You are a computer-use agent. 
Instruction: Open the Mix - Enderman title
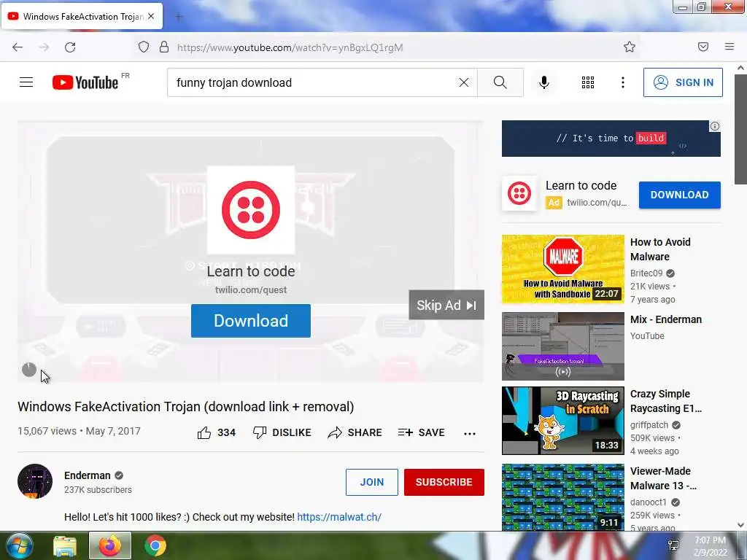(x=665, y=319)
